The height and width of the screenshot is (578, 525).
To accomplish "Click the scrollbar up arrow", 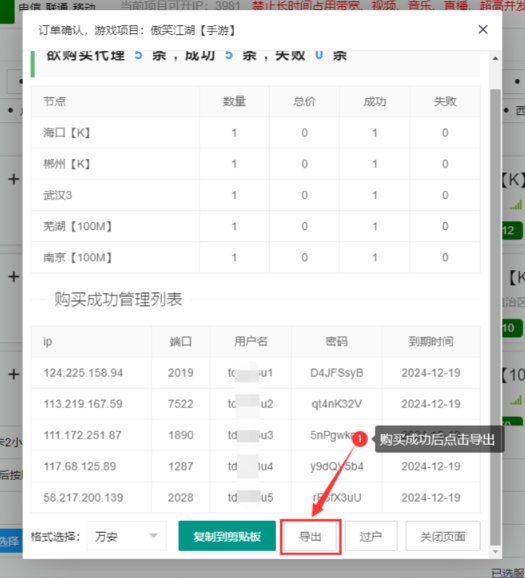I will (x=496, y=58).
